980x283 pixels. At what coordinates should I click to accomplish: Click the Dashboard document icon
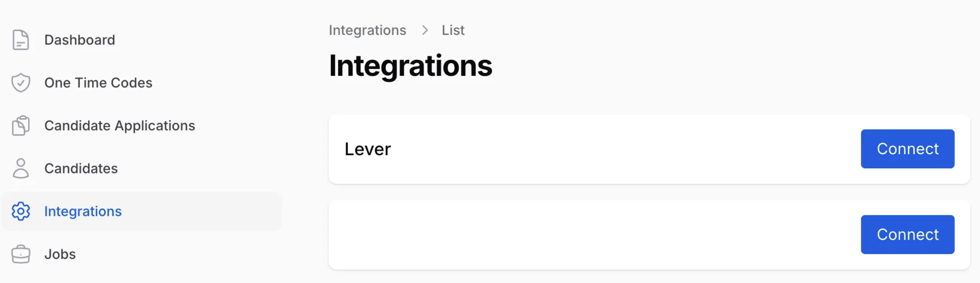(21, 40)
